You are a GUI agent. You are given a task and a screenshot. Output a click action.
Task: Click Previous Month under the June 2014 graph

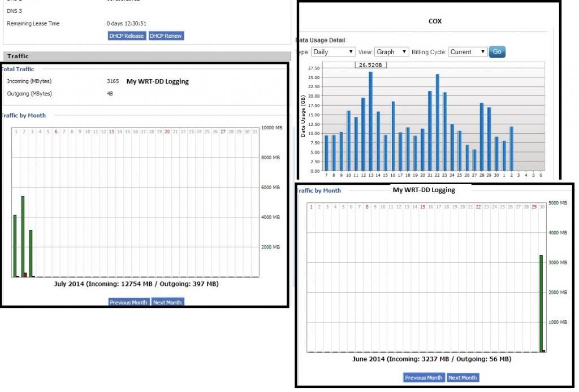click(424, 377)
